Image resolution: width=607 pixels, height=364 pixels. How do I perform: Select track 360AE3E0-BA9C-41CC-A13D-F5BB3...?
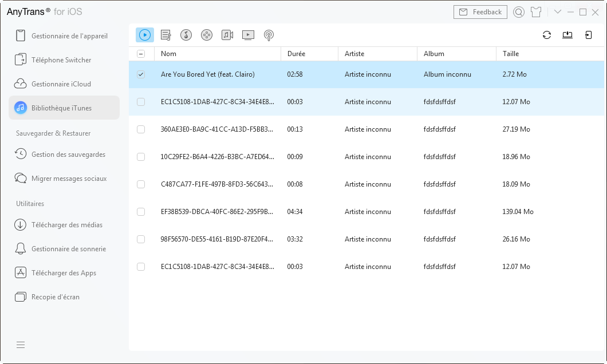click(217, 129)
